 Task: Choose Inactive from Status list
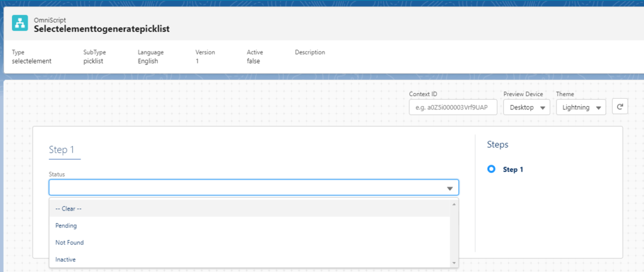[x=249, y=259]
